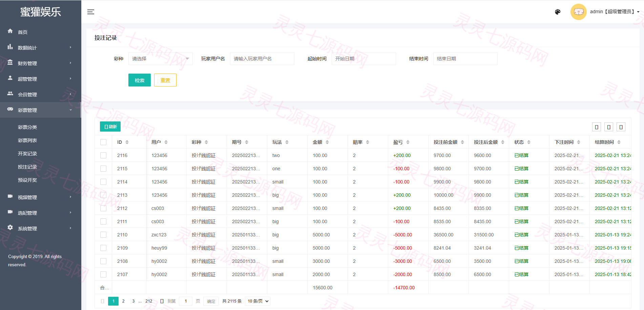The width and height of the screenshot is (644, 310).
Task: Click the 超管管理 person icon
Action: (x=10, y=78)
